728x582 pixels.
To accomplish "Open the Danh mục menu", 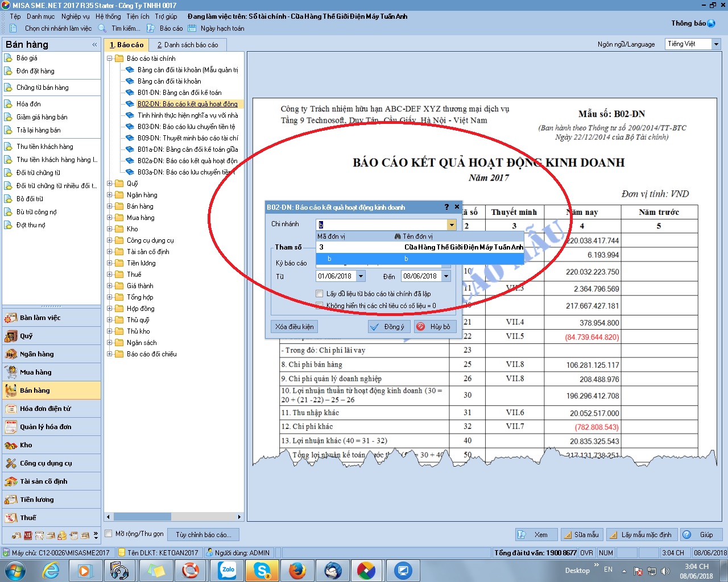I will point(41,16).
